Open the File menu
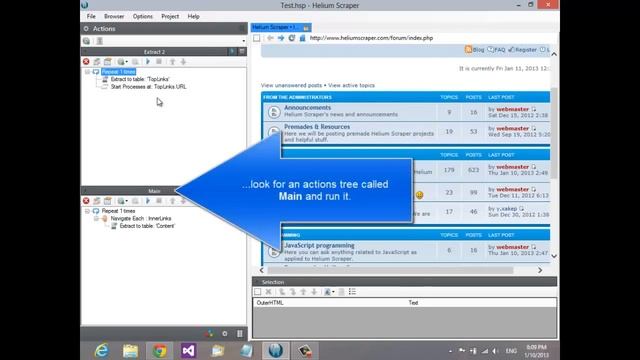This screenshot has height=360, width=640. (x=91, y=16)
